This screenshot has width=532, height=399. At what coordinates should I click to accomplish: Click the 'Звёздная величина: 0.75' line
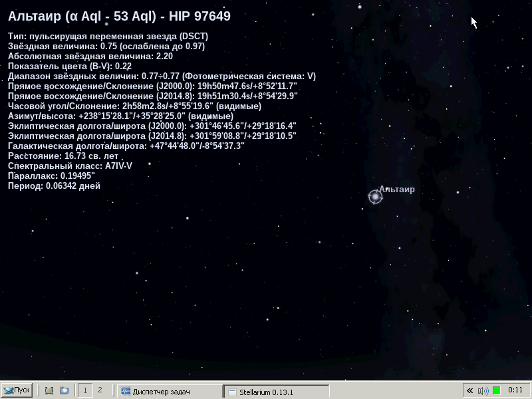pyautogui.click(x=106, y=46)
